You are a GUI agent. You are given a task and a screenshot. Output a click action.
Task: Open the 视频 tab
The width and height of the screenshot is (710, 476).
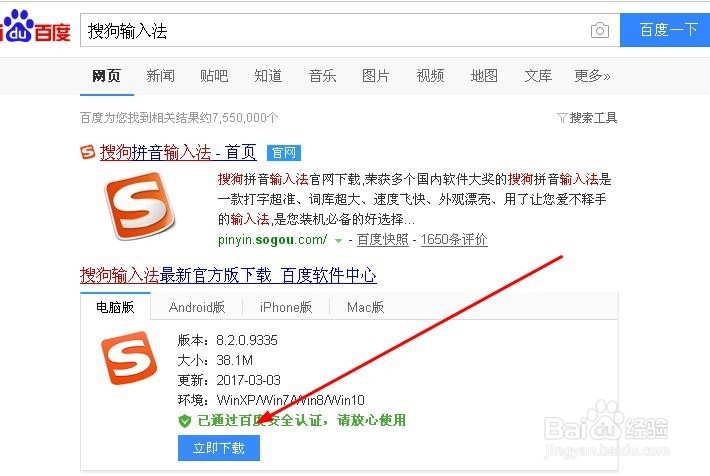tap(430, 76)
